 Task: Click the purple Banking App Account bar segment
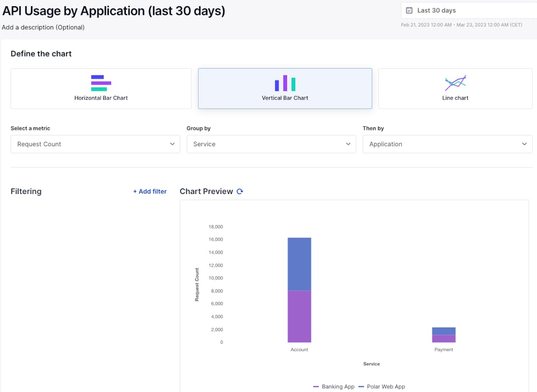click(x=299, y=317)
